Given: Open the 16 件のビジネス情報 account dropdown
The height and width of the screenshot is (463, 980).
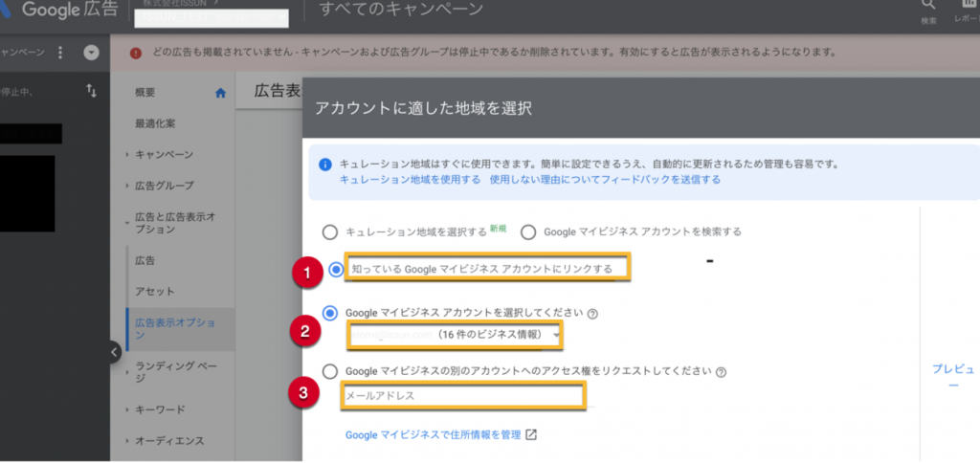Looking at the screenshot, I should pos(455,336).
